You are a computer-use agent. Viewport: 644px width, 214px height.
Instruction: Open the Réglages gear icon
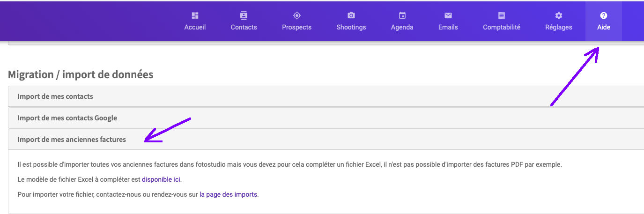tap(559, 15)
